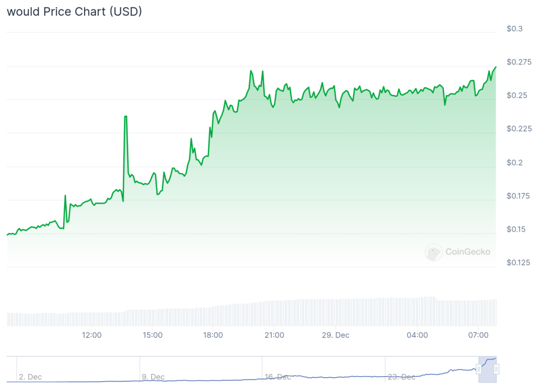Screen dimensions: 538x392
Task: Click the shaded selected range in the navigator
Action: [488, 369]
